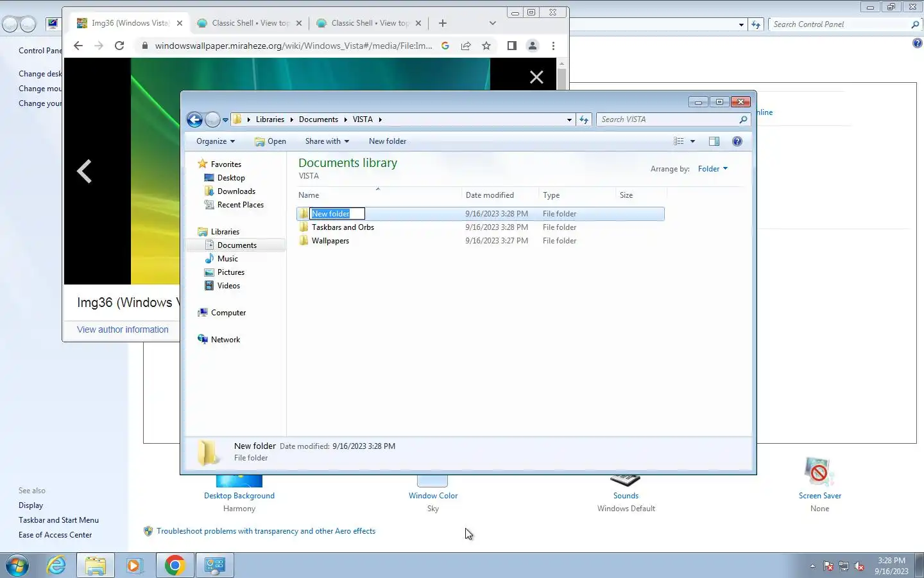924x578 pixels.
Task: Open the Organize menu
Action: [216, 141]
